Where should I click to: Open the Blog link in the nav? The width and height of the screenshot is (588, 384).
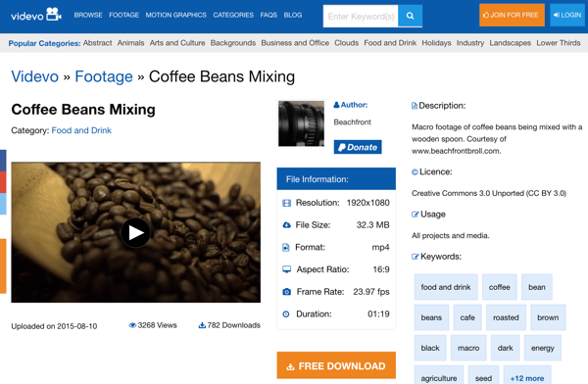pos(293,15)
